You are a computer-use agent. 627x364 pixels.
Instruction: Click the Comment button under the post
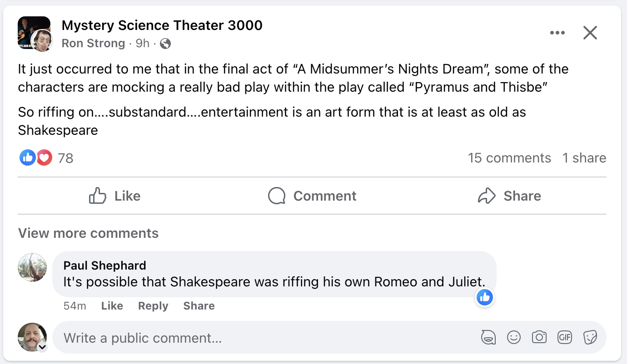(x=312, y=196)
